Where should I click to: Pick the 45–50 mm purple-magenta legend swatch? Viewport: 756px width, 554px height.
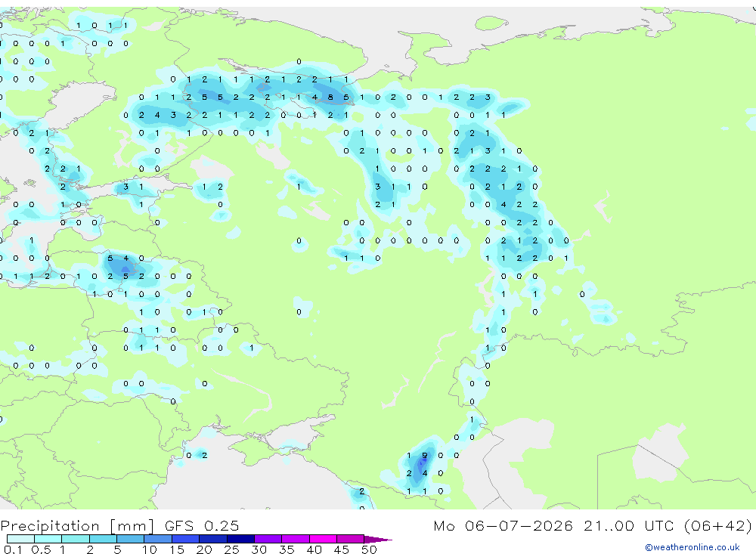pyautogui.click(x=351, y=539)
